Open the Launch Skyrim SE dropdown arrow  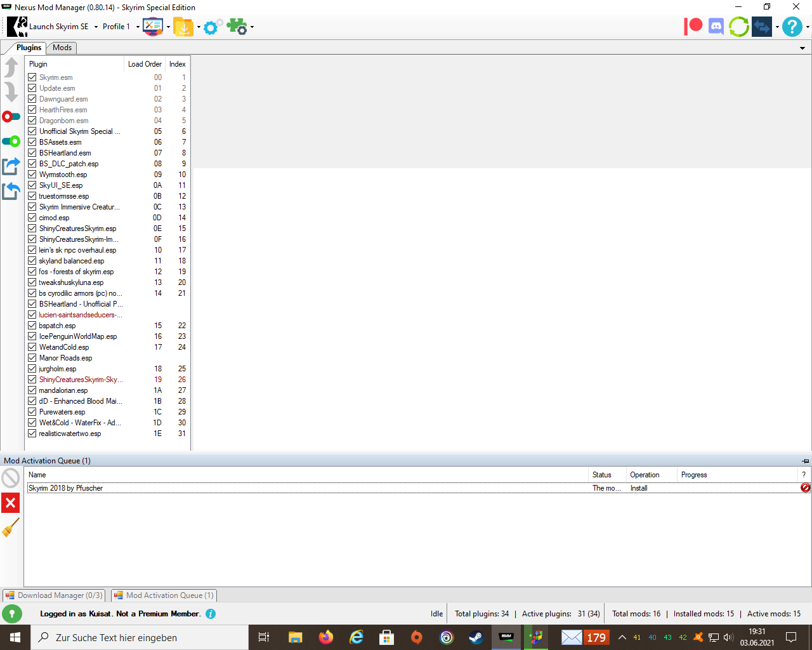tap(96, 27)
